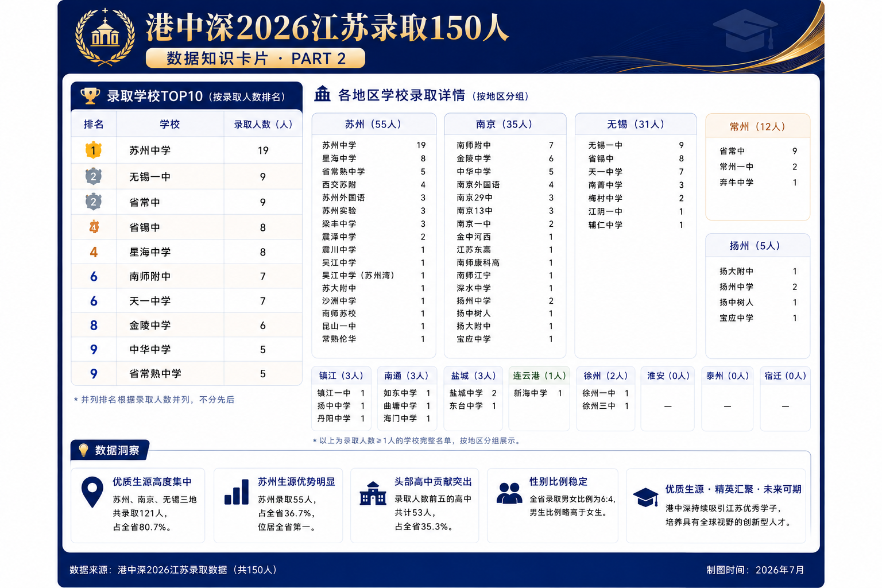This screenshot has width=882, height=588.
Task: Click 星海中学 in the TOP10 table
Action: point(150,252)
